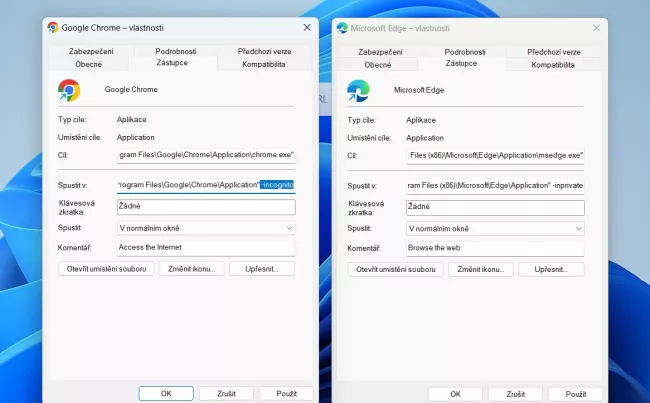The width and height of the screenshot is (650, 403).
Task: Click the Cíl field with msedge.exe path
Action: pos(495,155)
